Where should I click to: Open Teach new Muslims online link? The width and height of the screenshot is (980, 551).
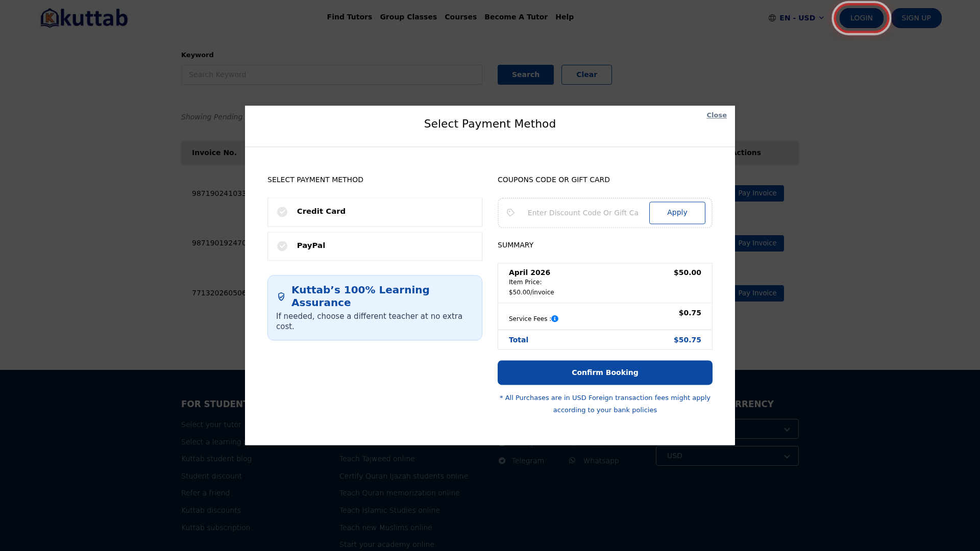386,528
